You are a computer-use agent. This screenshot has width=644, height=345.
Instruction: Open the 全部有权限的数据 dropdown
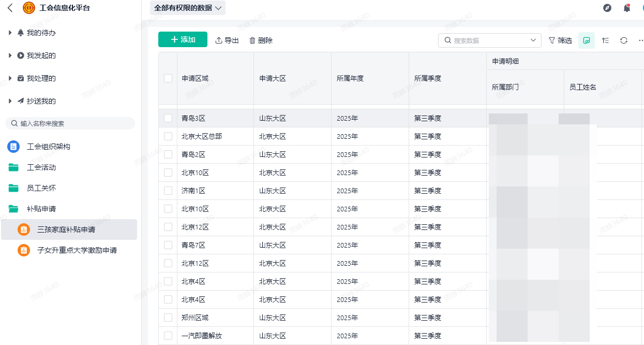pos(188,8)
